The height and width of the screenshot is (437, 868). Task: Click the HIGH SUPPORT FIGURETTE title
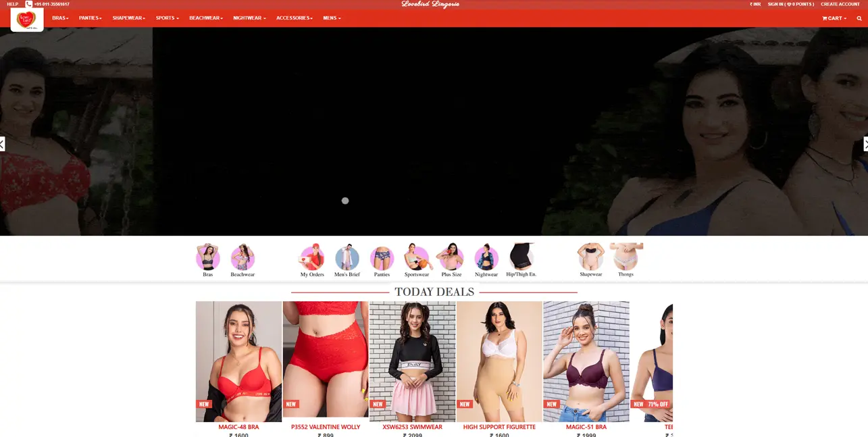499,427
